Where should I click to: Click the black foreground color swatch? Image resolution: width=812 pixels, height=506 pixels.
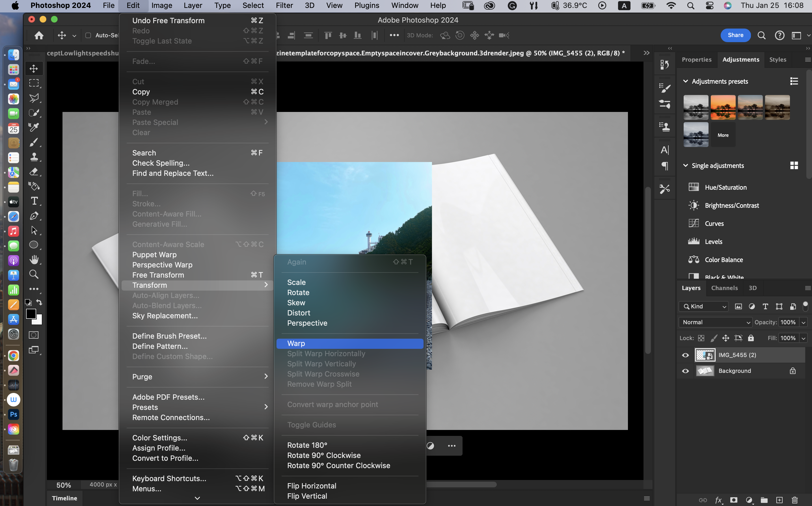tap(31, 313)
